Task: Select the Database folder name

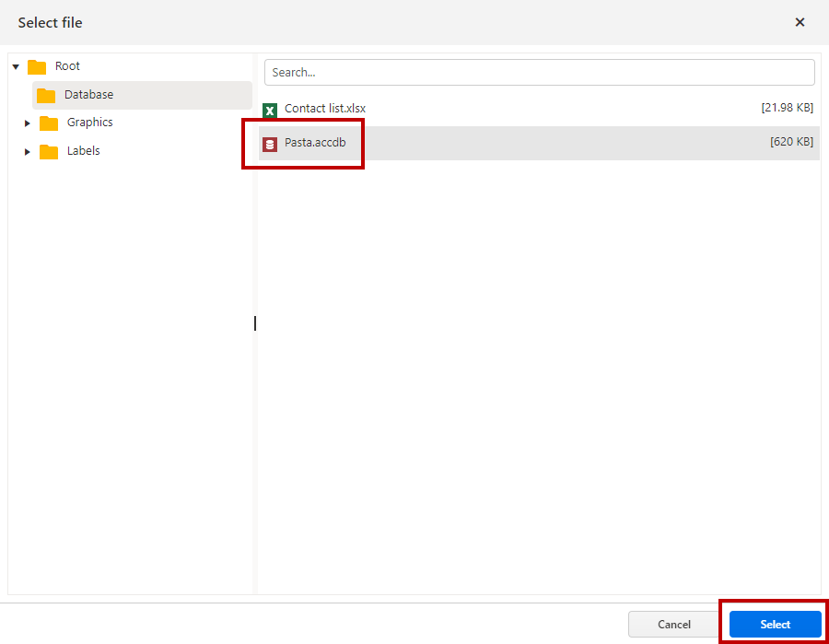Action: [88, 95]
